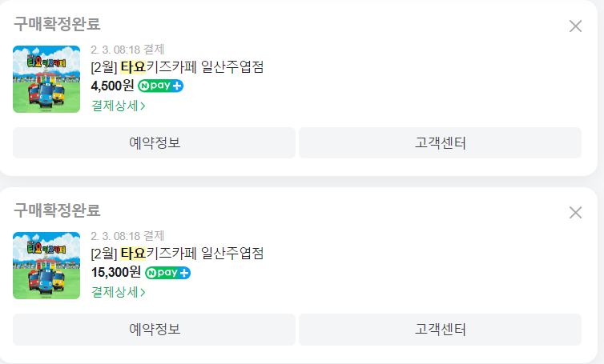The width and height of the screenshot is (604, 364).
Task: Click the 4,500원 price text
Action: 112,86
